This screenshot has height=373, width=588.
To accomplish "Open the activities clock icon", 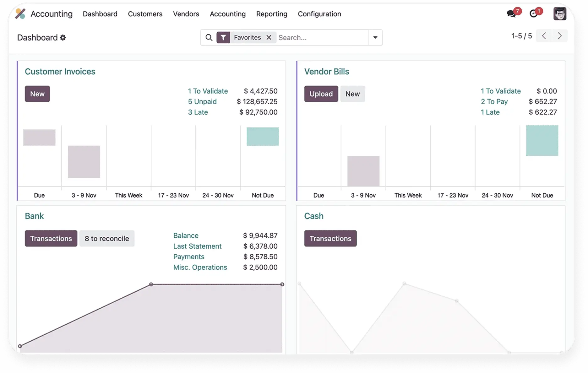I will click(x=534, y=14).
